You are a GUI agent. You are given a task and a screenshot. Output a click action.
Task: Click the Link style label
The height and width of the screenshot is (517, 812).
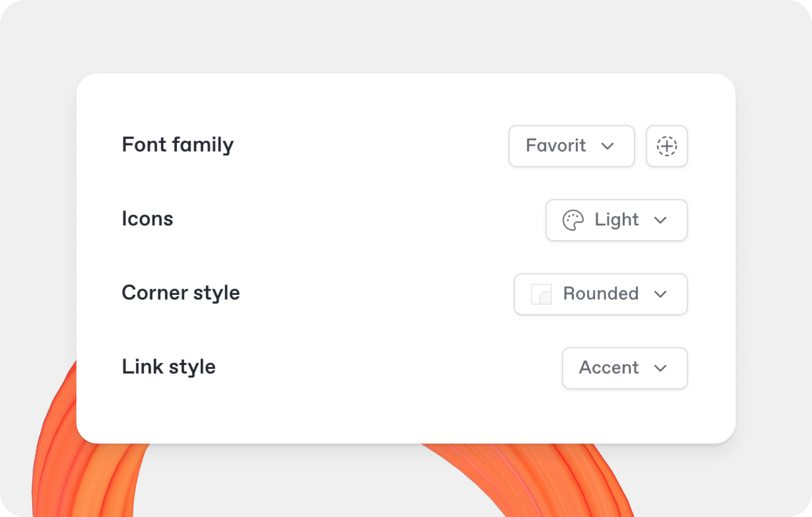[x=168, y=366]
